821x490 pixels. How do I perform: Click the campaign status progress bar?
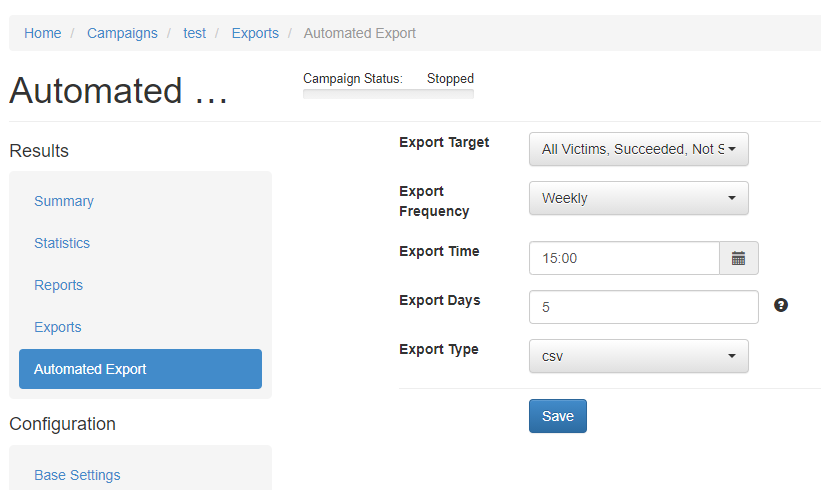tap(389, 94)
